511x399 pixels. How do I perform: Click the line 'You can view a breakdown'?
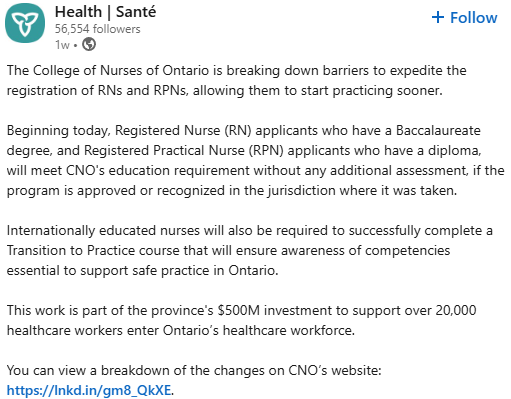194,370
